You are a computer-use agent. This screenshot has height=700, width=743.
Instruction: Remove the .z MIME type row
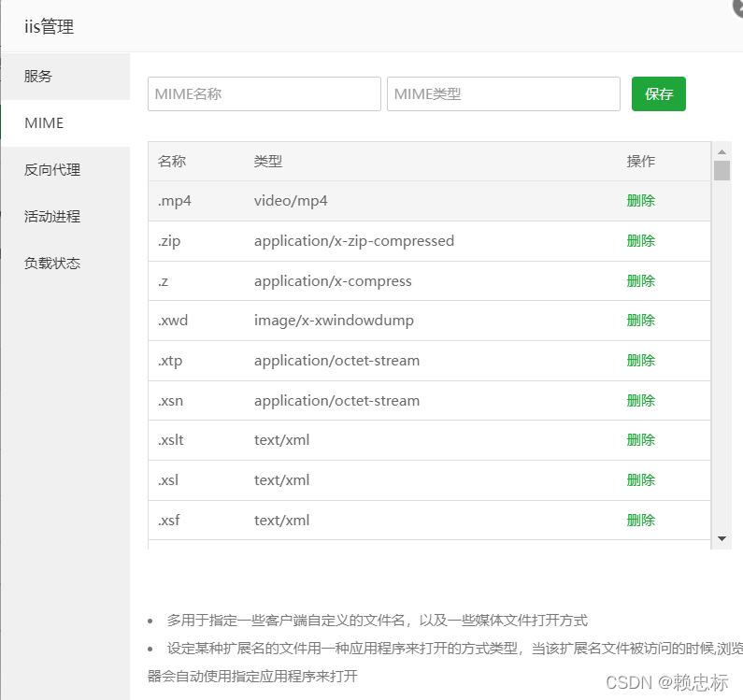click(640, 281)
